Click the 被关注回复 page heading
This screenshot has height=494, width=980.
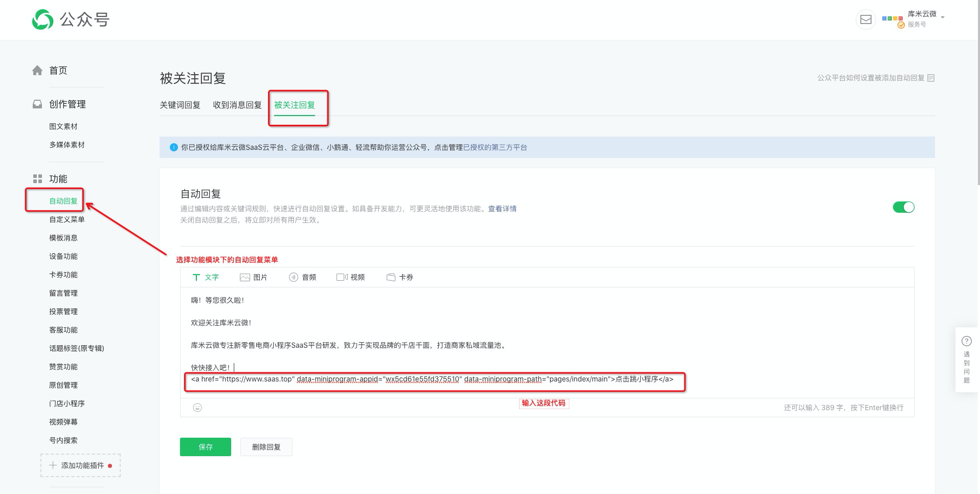[x=193, y=78]
